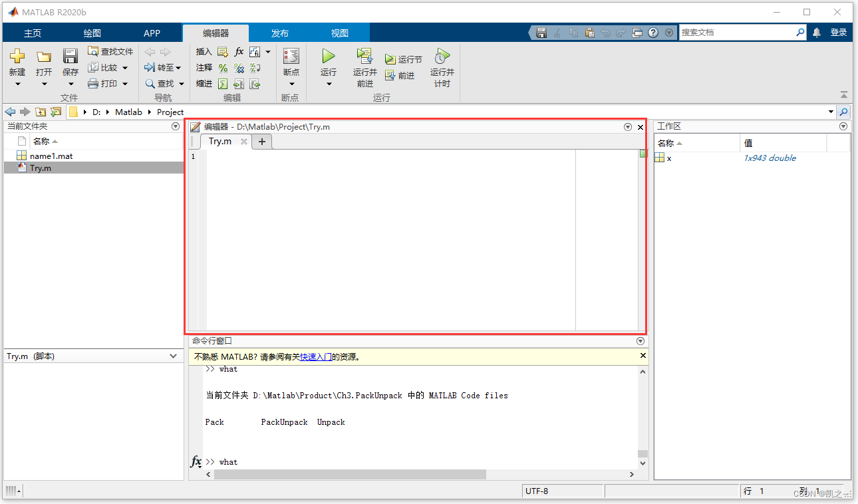858x504 pixels.
Task: Click the comment percent icon
Action: [x=223, y=67]
